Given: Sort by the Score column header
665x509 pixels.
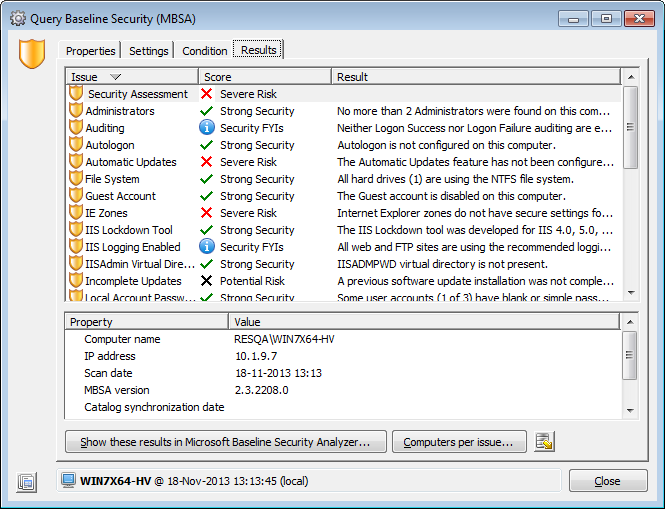Looking at the screenshot, I should pos(265,77).
